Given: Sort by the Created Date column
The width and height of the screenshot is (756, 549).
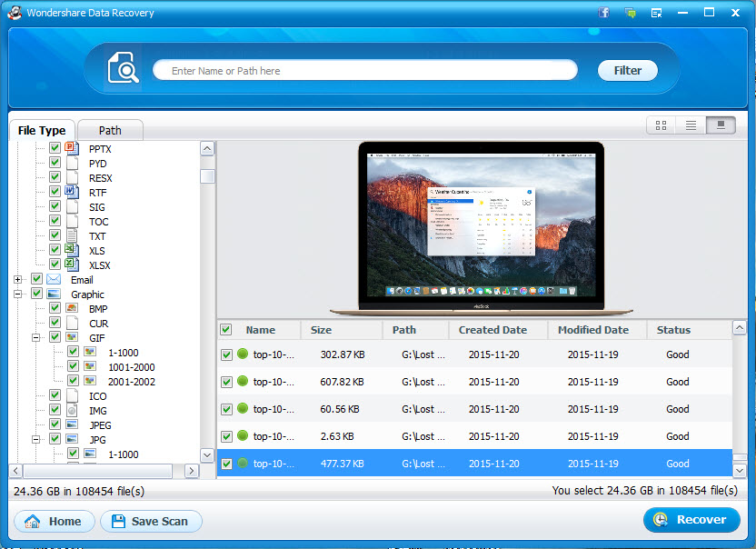Looking at the screenshot, I should point(492,330).
